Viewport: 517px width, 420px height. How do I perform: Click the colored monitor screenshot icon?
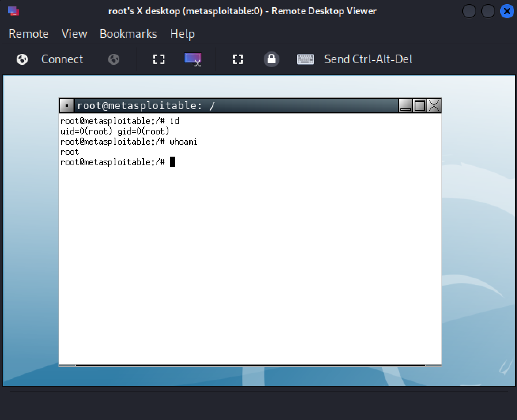[x=192, y=59]
